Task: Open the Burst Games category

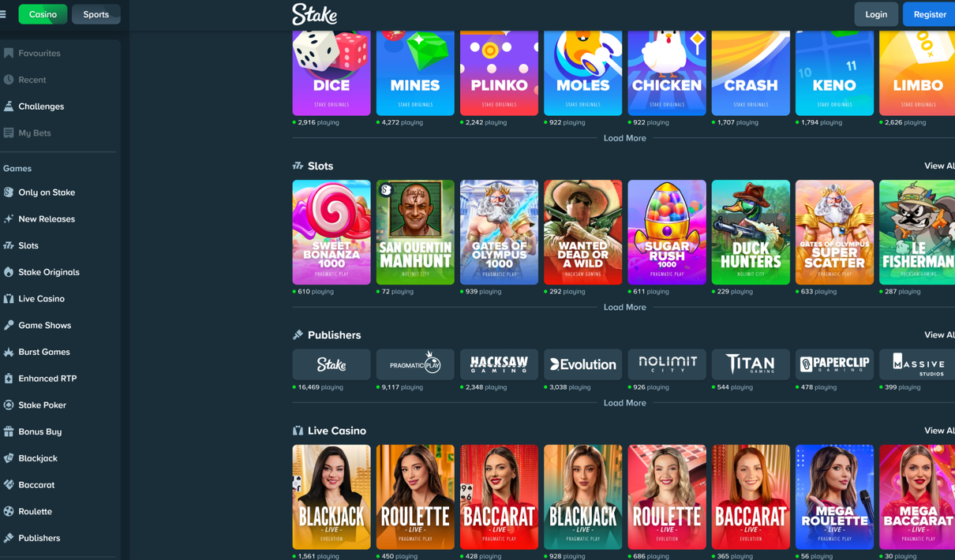Action: [43, 351]
